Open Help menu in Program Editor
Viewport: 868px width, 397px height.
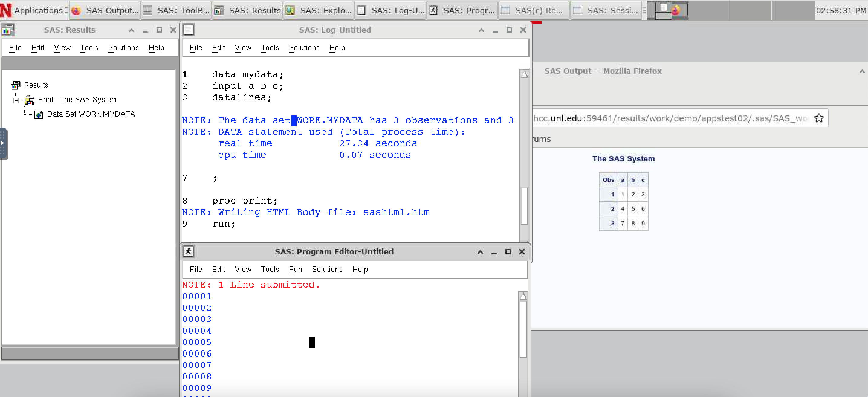360,270
